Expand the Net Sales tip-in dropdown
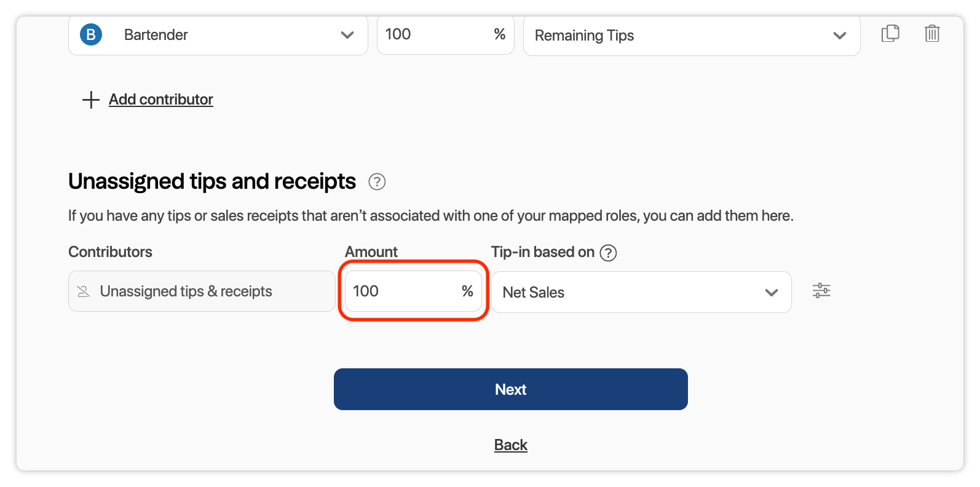The width and height of the screenshot is (980, 487). [771, 293]
